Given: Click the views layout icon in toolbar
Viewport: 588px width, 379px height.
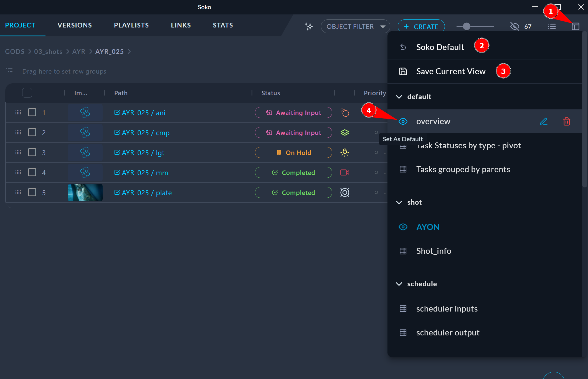Looking at the screenshot, I should click(x=575, y=26).
